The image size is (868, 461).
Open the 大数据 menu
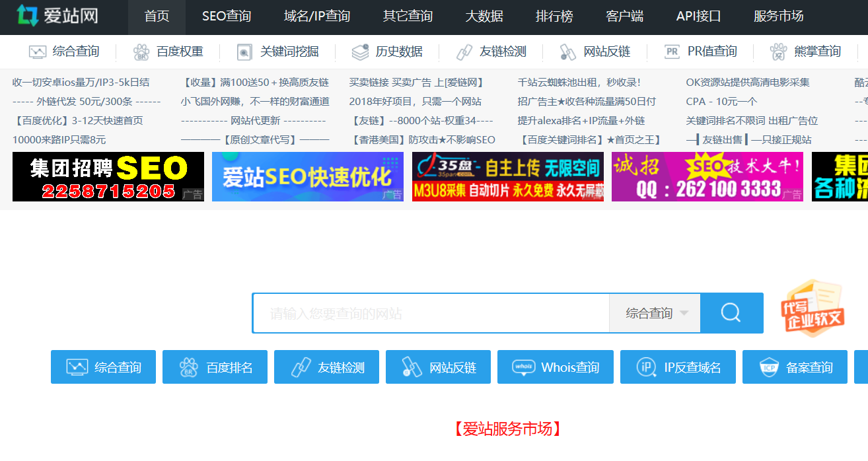click(x=484, y=17)
